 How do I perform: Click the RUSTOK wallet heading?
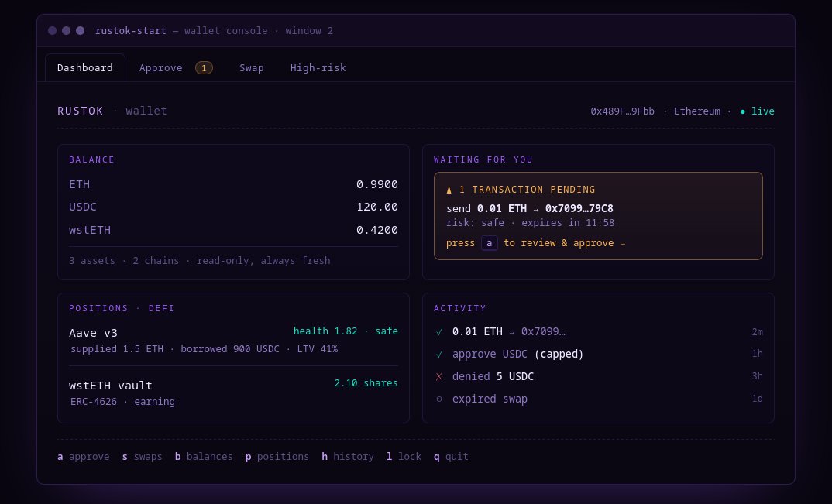(112, 111)
